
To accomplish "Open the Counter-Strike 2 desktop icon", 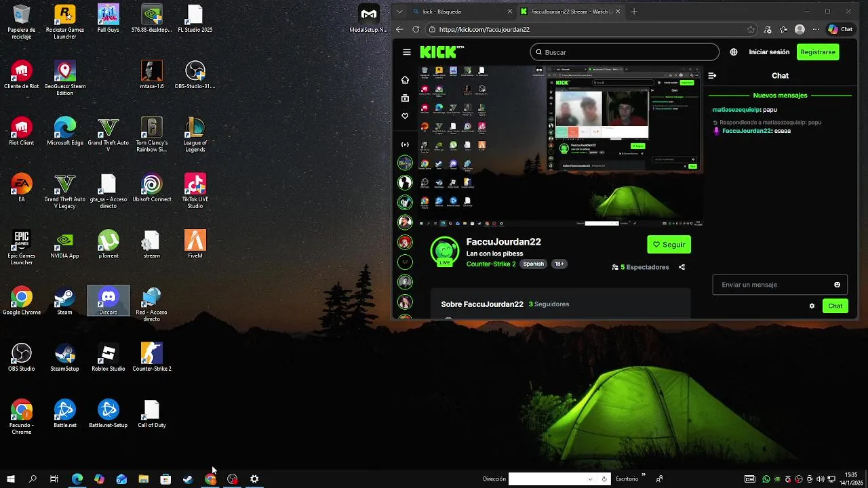I will coord(152,357).
